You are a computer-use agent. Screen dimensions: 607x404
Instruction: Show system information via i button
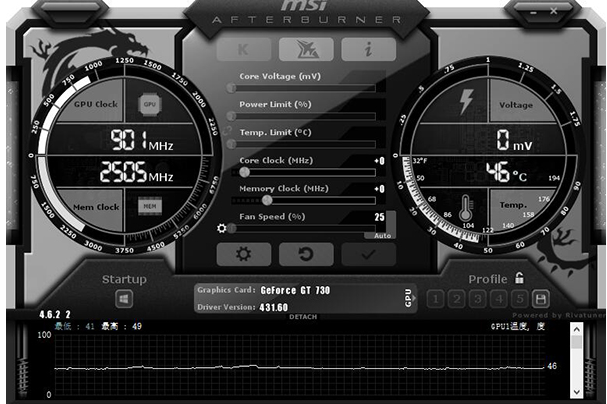367,49
